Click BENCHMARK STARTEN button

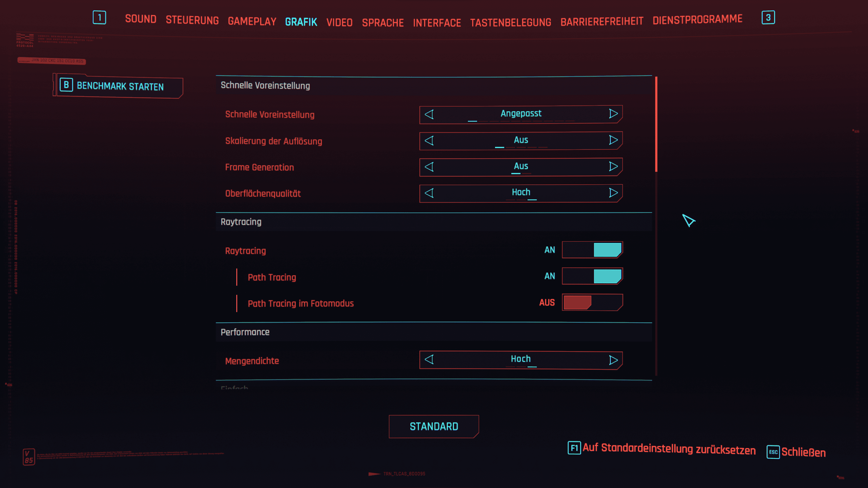click(x=120, y=86)
